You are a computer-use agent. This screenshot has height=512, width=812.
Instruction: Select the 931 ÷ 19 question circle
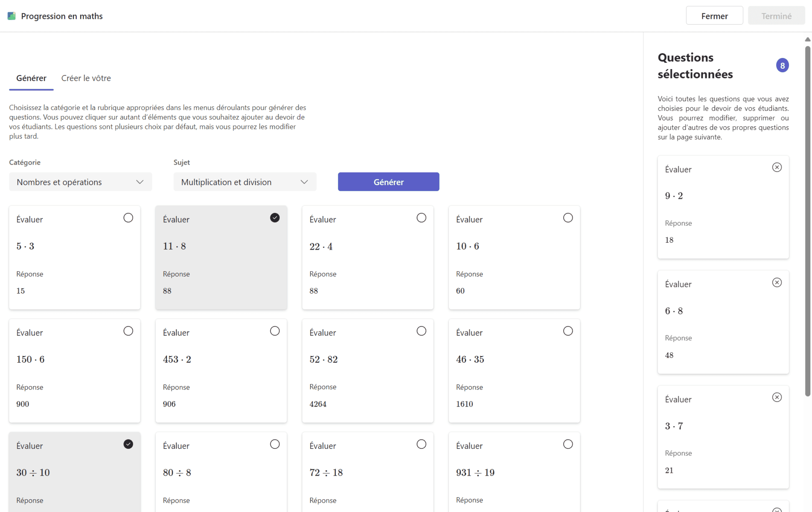pos(568,444)
